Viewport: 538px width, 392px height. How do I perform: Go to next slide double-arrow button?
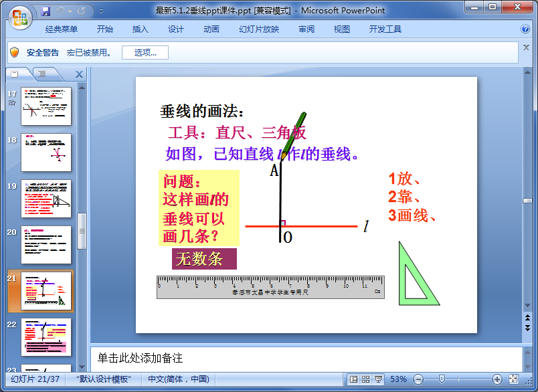(x=527, y=328)
